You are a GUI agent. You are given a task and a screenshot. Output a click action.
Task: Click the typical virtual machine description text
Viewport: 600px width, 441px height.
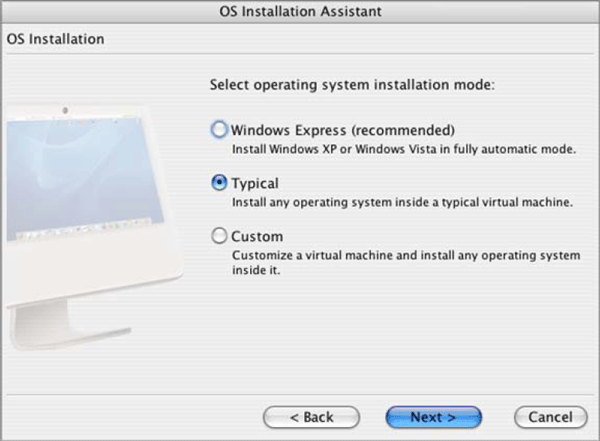click(401, 202)
